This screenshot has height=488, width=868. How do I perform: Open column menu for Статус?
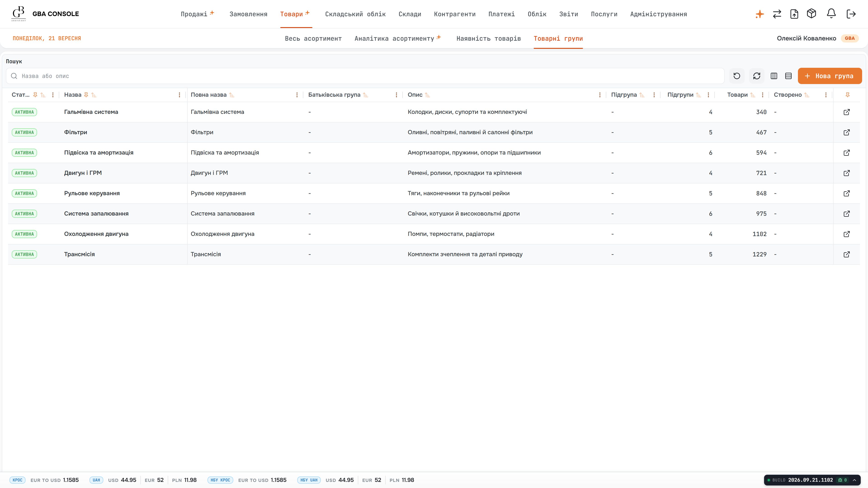[x=53, y=95]
